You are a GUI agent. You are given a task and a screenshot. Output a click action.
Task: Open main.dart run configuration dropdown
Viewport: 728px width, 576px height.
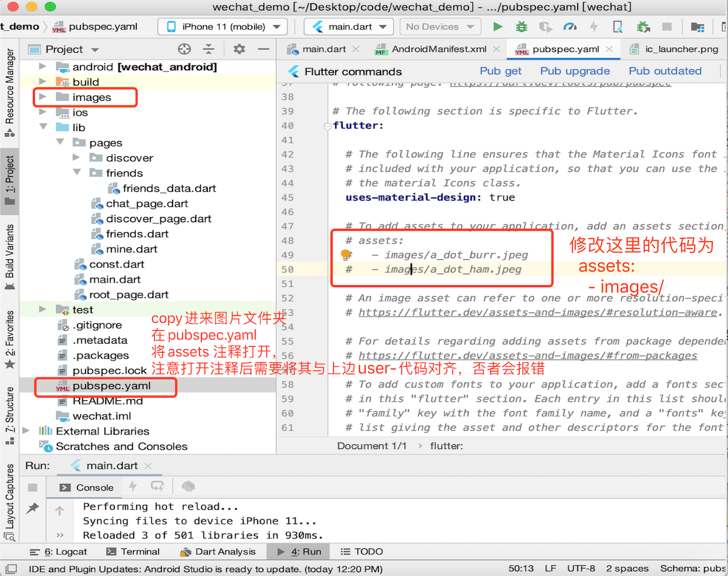[x=349, y=27]
